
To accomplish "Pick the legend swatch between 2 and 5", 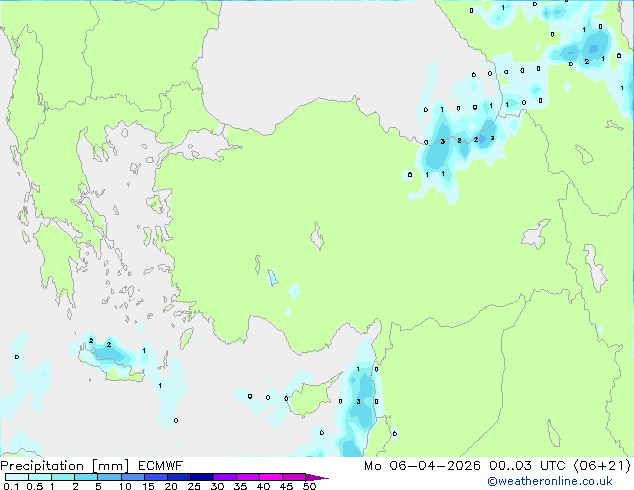I will click(86, 477).
